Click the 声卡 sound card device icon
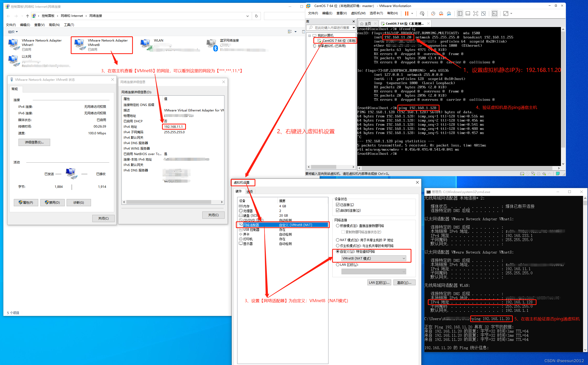This screenshot has width=588, height=365. [241, 234]
